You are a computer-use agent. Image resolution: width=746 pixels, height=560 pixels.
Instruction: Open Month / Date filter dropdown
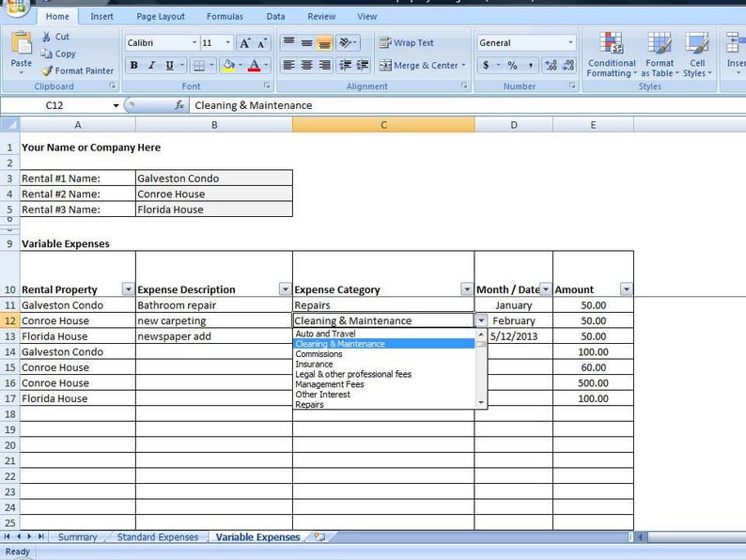point(546,288)
